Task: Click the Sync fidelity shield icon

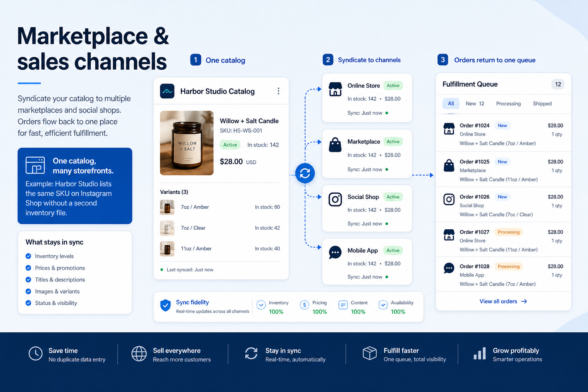Action: click(165, 305)
